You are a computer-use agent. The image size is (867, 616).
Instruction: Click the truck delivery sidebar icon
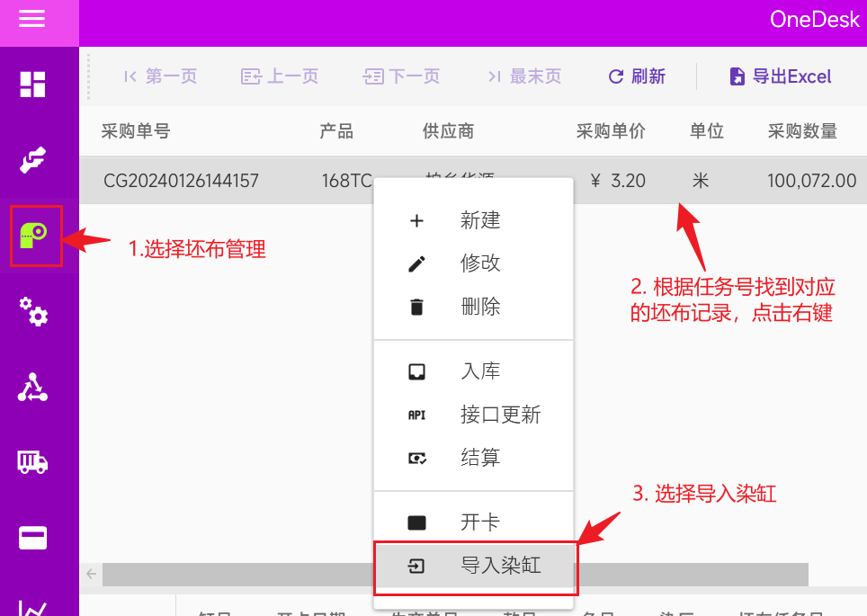coord(33,462)
